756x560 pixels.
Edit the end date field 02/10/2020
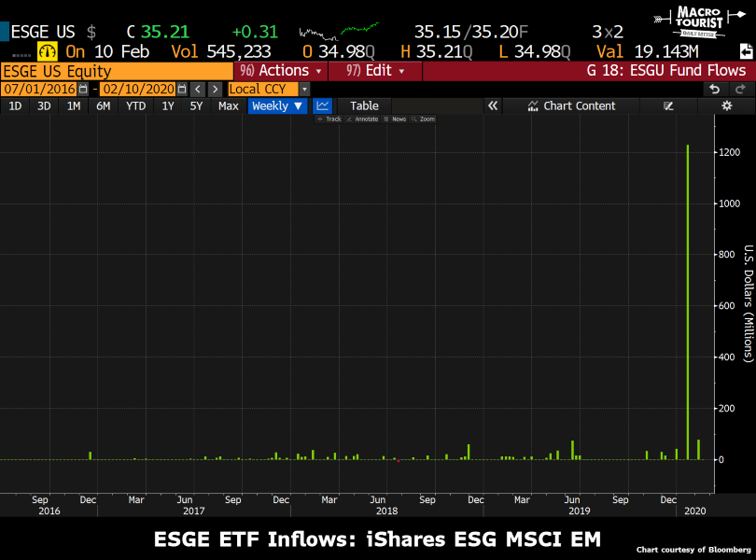coord(139,90)
